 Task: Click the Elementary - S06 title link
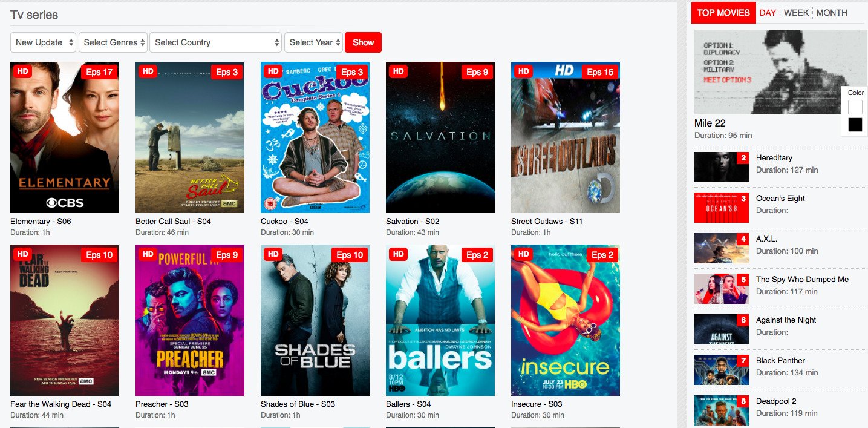coord(41,222)
